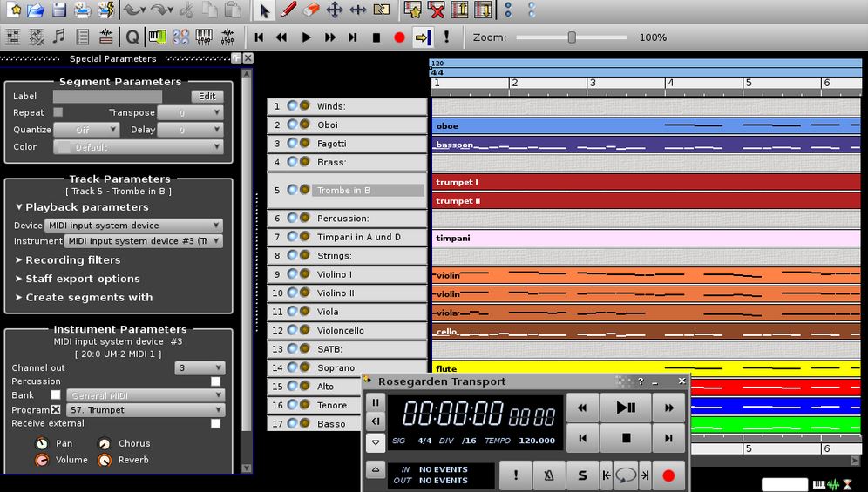Toggle the Percussion checkbox
Viewport: 868px width, 492px height.
coord(215,381)
